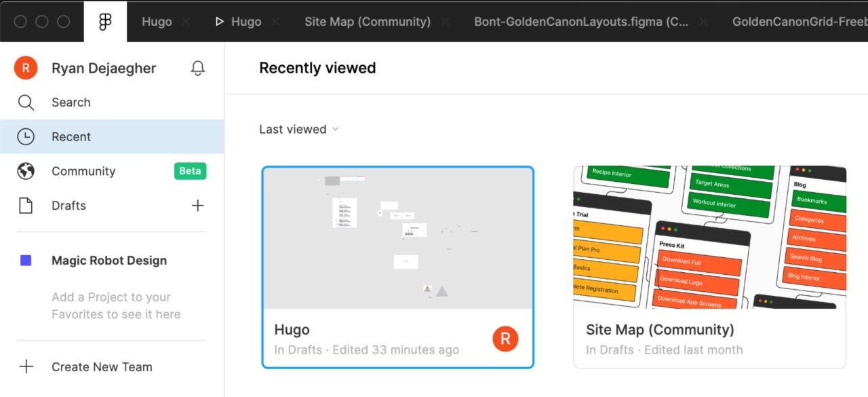Click the Drafts file icon
This screenshot has height=397, width=868.
click(x=26, y=206)
